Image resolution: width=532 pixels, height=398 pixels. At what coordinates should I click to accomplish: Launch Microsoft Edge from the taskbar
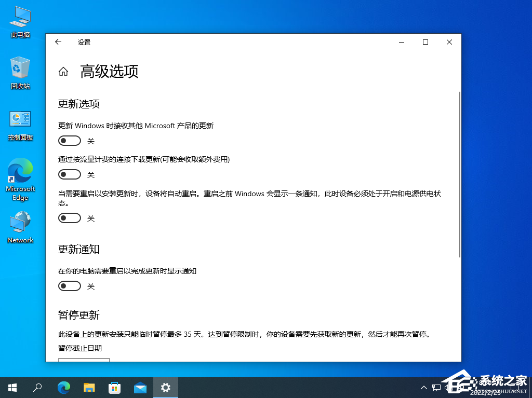tap(63, 388)
